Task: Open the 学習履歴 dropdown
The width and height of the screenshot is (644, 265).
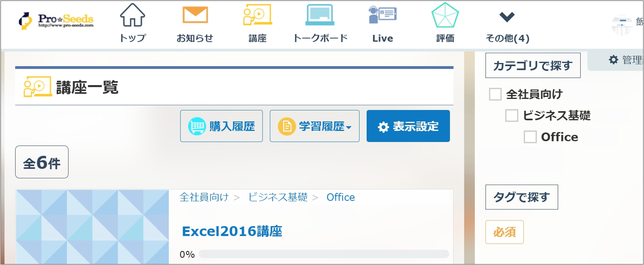Action: [314, 126]
